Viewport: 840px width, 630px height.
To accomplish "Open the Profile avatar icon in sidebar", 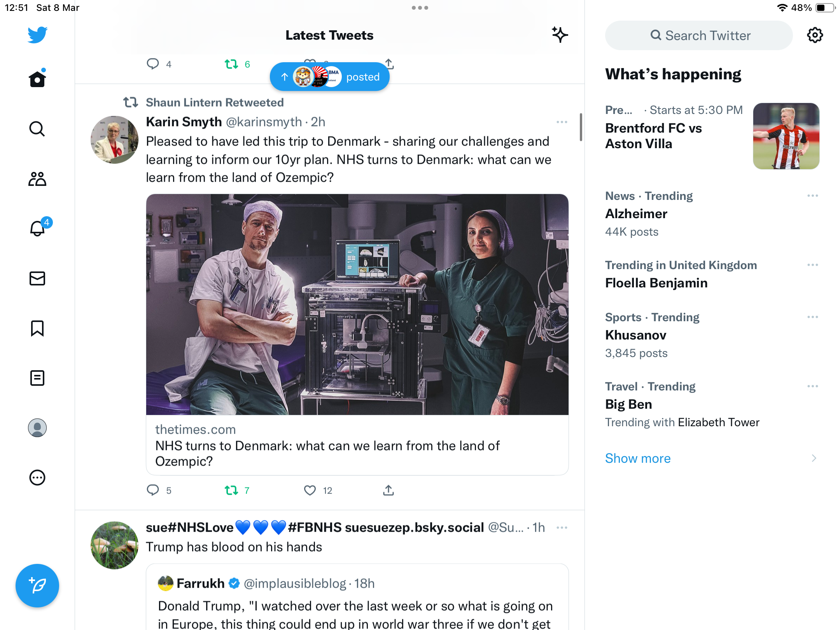I will 37,428.
